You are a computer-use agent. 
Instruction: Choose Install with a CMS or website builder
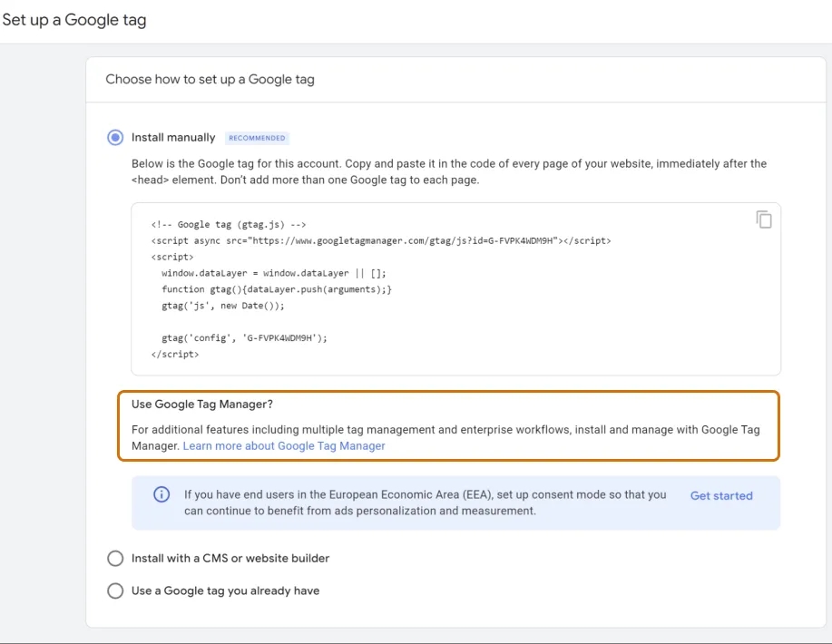pyautogui.click(x=115, y=558)
